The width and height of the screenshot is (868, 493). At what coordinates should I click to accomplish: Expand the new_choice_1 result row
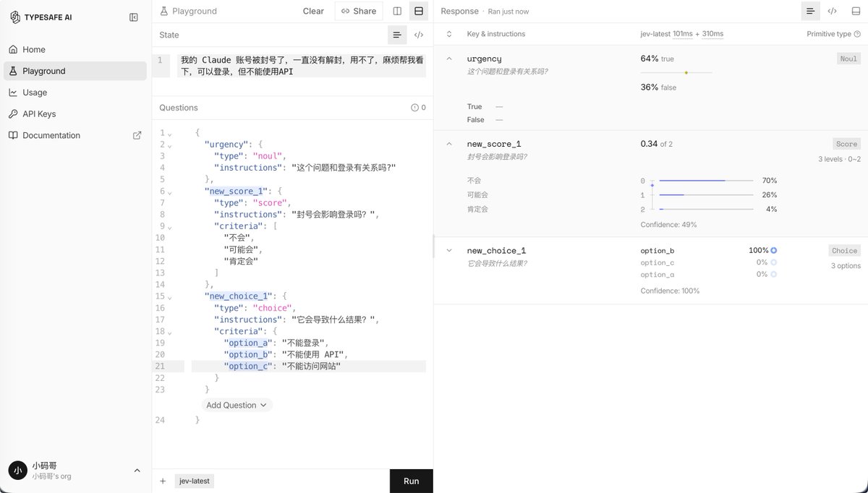click(449, 251)
